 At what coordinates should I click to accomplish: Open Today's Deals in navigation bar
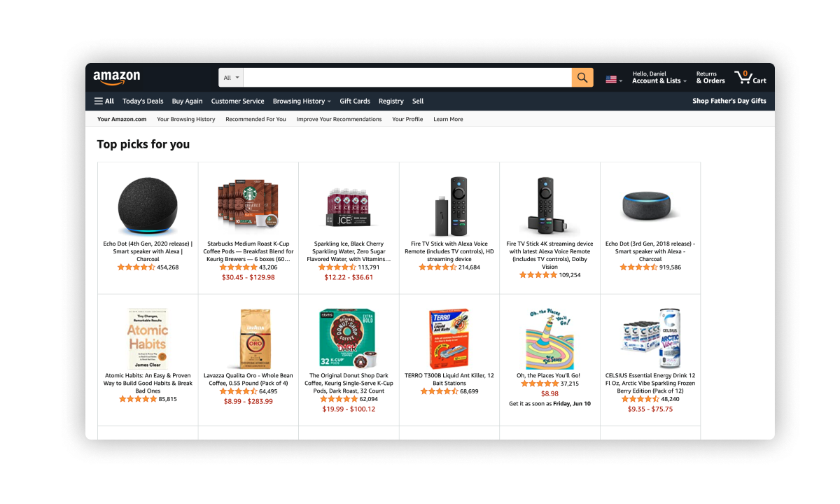pos(143,101)
